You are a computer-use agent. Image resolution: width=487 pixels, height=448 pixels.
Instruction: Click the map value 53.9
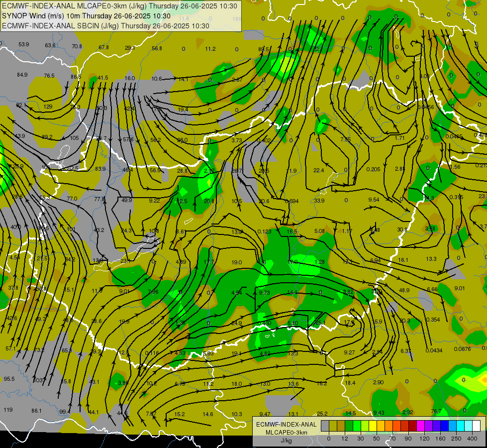click(x=23, y=44)
